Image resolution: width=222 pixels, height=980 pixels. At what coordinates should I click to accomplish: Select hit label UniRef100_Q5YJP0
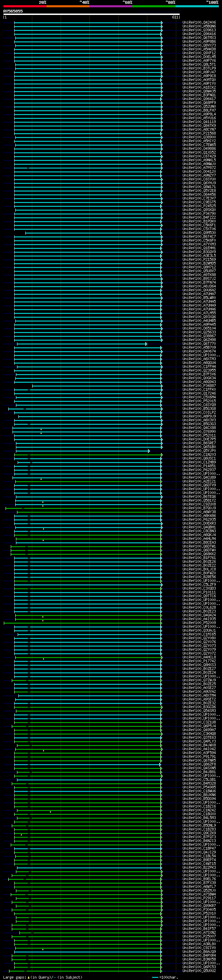point(199,451)
